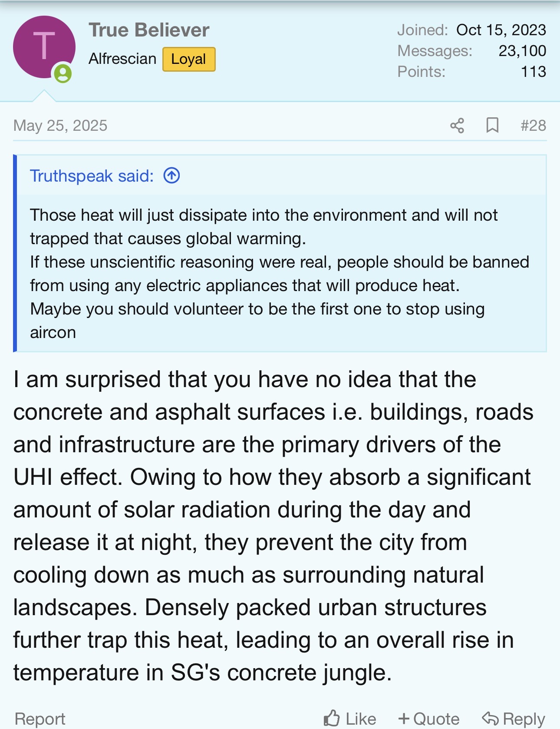Click the Oct 15, 2023 joined date

pyautogui.click(x=501, y=30)
